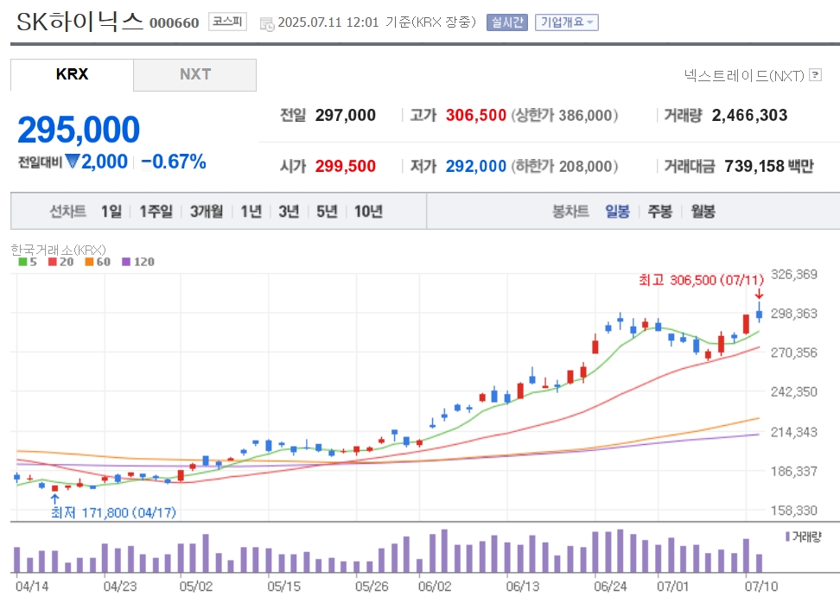Click the SK하이닉스 stock name
The width and height of the screenshot is (840, 616).
tap(80, 22)
